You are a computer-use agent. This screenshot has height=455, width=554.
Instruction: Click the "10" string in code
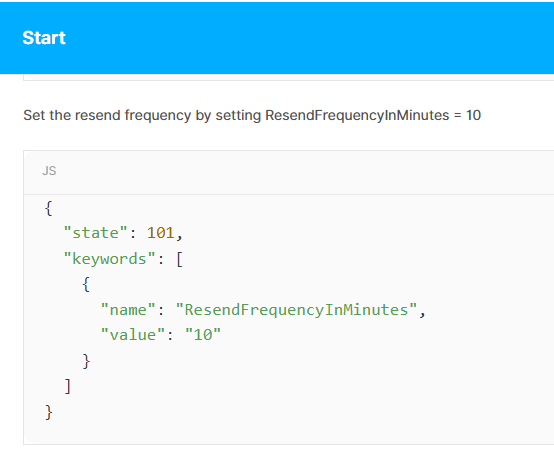point(203,335)
